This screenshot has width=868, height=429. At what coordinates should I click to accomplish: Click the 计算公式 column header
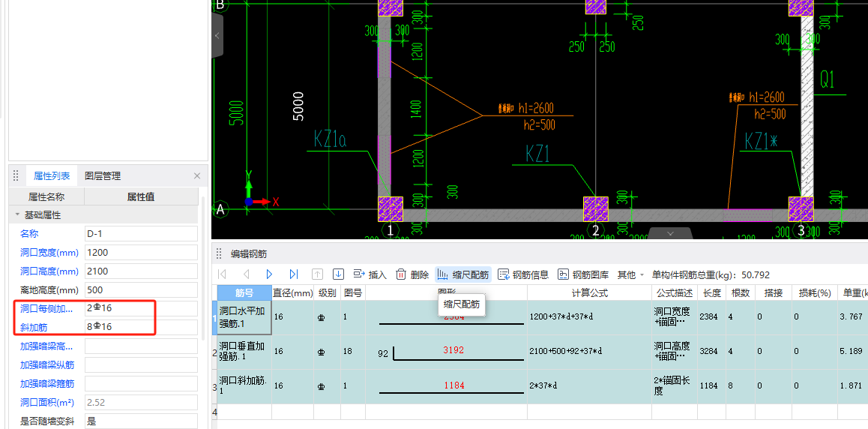pyautogui.click(x=590, y=292)
